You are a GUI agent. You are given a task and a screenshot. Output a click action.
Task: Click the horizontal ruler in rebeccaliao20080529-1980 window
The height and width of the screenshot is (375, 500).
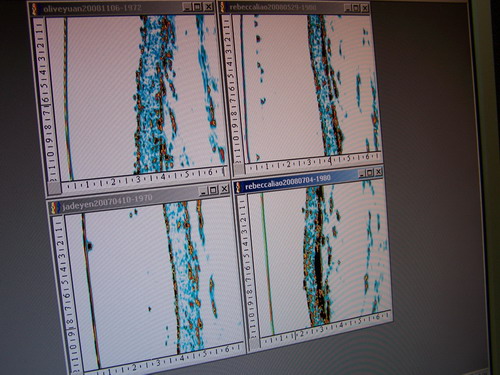point(313,162)
